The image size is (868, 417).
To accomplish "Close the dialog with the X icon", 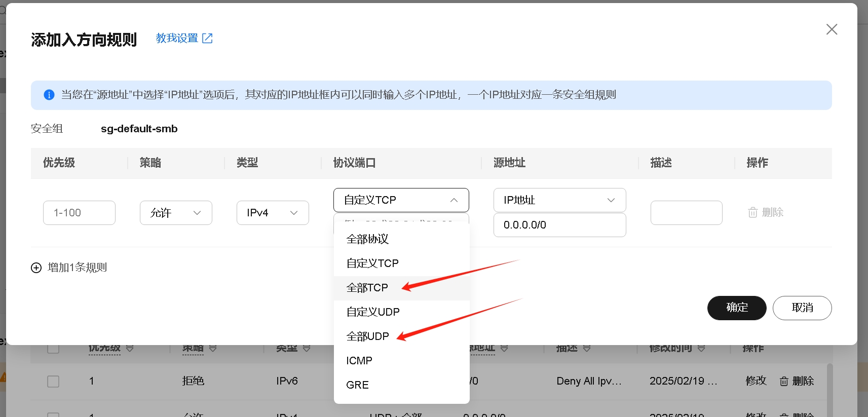I will pos(832,29).
